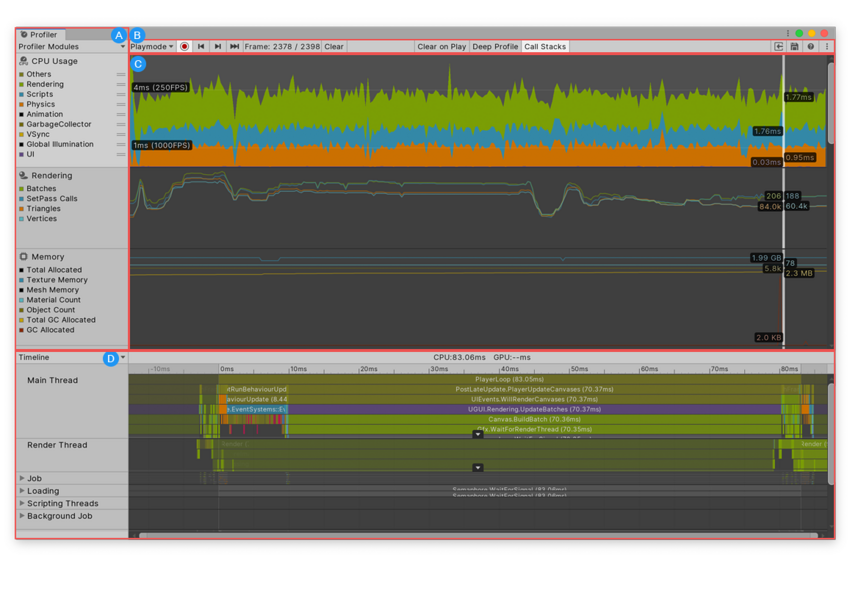850x604 pixels.
Task: Expand the Scripting Threads section
Action: (21, 503)
